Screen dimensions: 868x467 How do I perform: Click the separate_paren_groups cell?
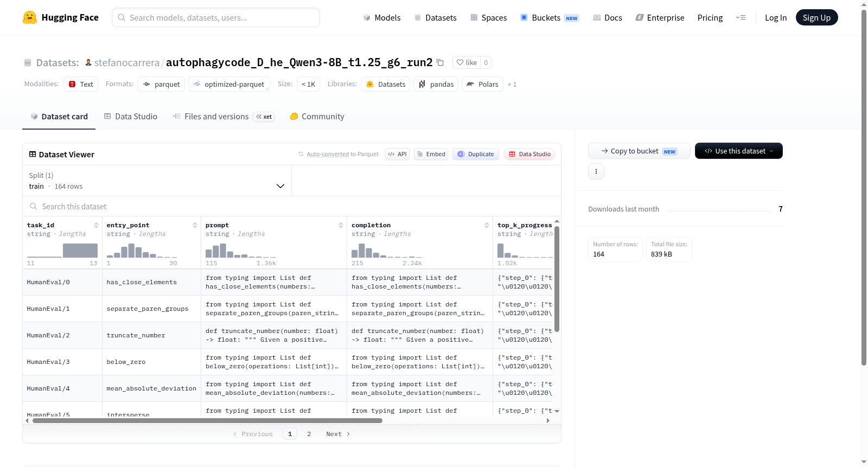pyautogui.click(x=151, y=309)
